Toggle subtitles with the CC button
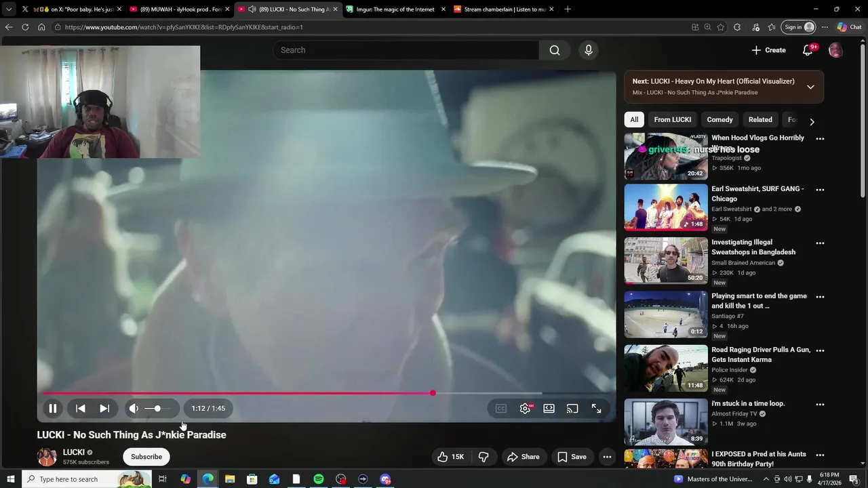The image size is (868, 488). pos(500,409)
